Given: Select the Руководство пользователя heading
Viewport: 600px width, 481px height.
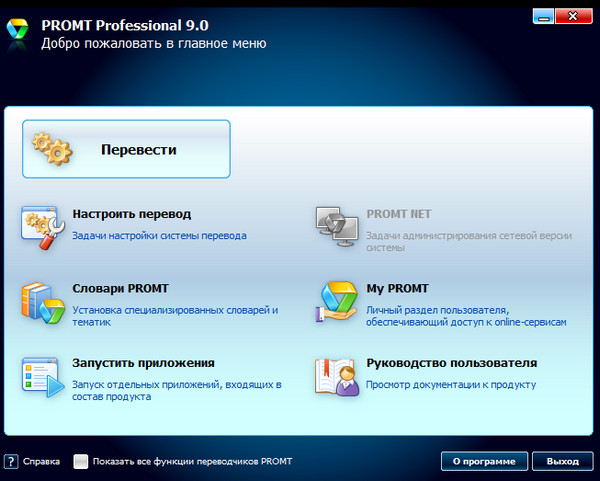Looking at the screenshot, I should (x=452, y=363).
